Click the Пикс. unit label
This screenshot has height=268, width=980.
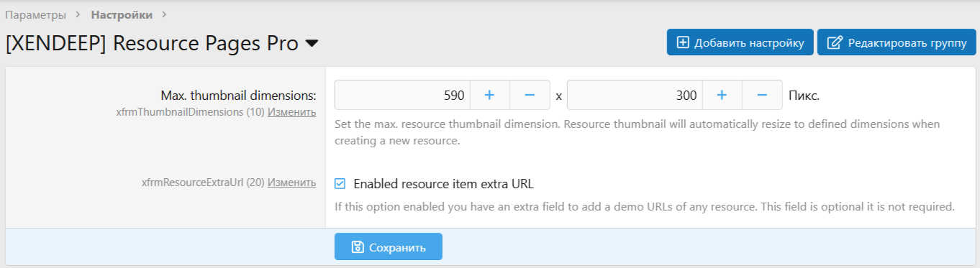point(804,95)
